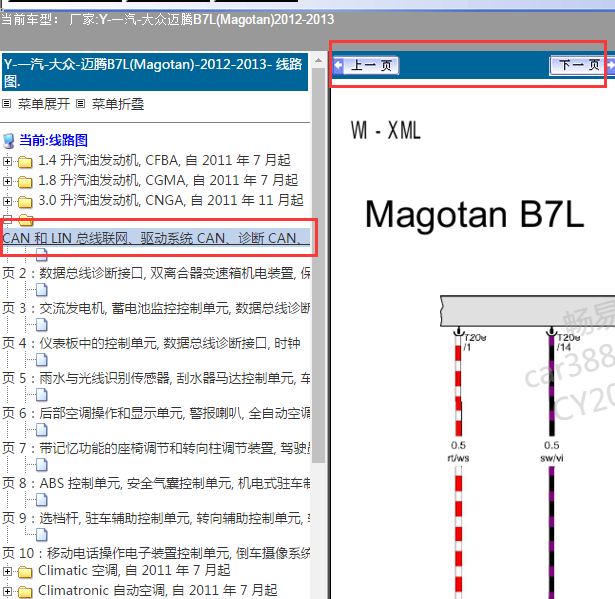Select CAN 和 LIN 总线联网 highlighted entry

click(156, 238)
